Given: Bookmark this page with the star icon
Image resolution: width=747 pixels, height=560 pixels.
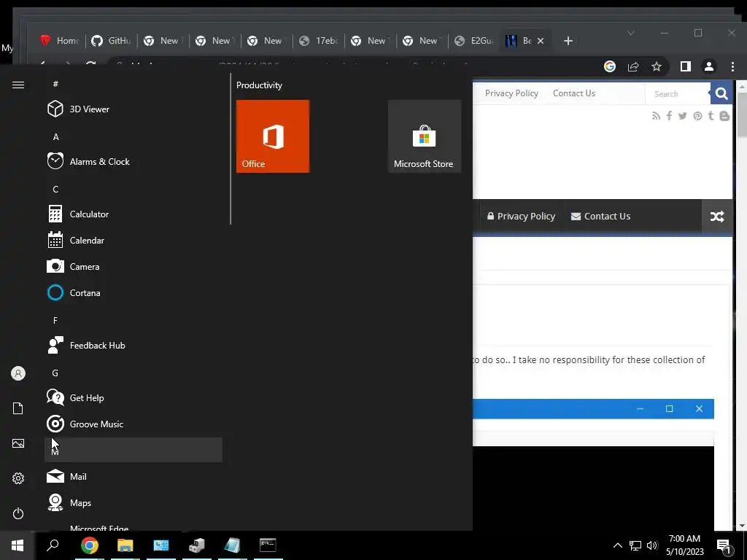Looking at the screenshot, I should 657,66.
